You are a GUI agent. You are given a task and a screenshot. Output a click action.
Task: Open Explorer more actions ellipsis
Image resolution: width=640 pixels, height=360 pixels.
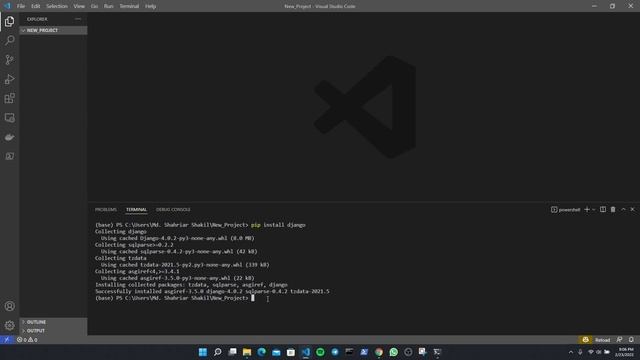tap(78, 19)
